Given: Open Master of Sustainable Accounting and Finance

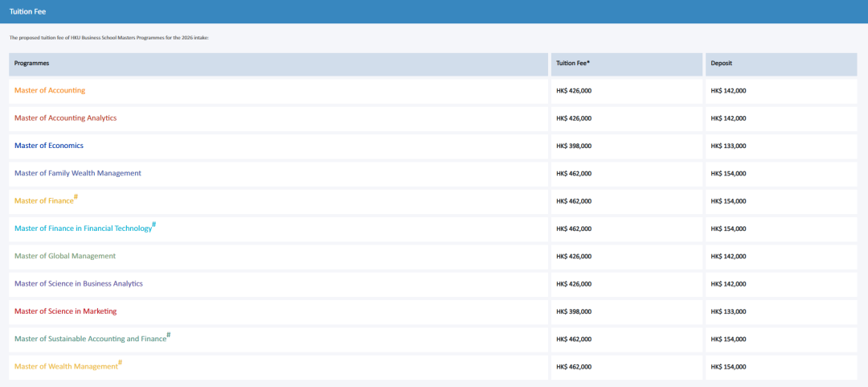Looking at the screenshot, I should click(90, 339).
